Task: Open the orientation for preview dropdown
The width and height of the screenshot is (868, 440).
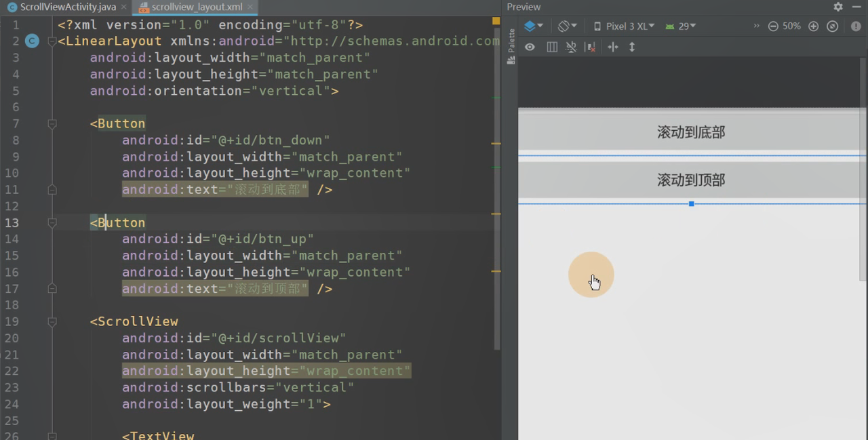Action: [x=567, y=26]
